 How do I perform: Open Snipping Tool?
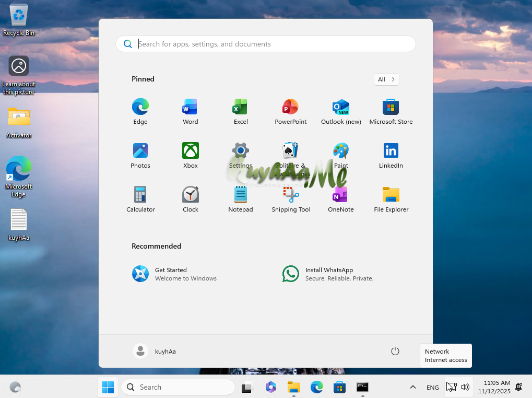coord(291,199)
